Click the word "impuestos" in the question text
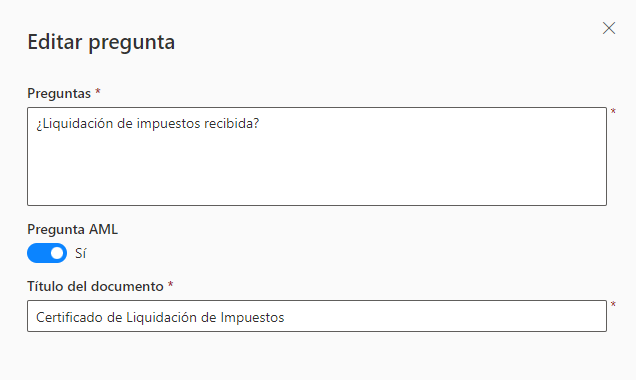636x380 pixels. tap(168, 124)
